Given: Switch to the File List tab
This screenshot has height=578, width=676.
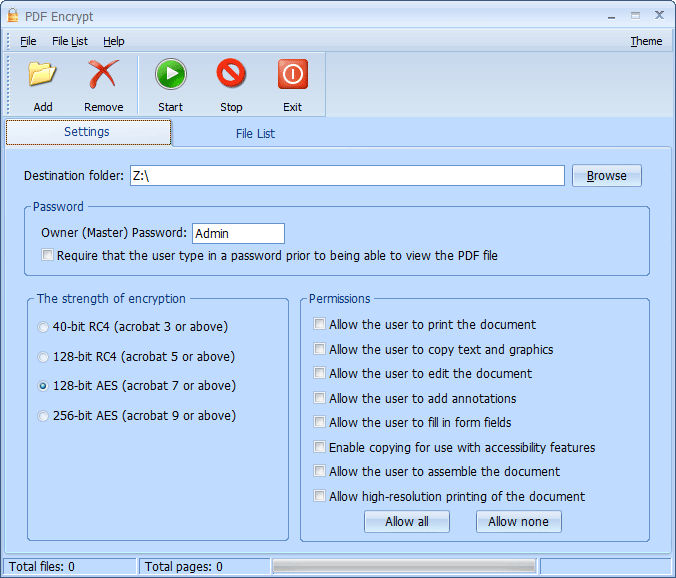Looking at the screenshot, I should click(x=255, y=133).
